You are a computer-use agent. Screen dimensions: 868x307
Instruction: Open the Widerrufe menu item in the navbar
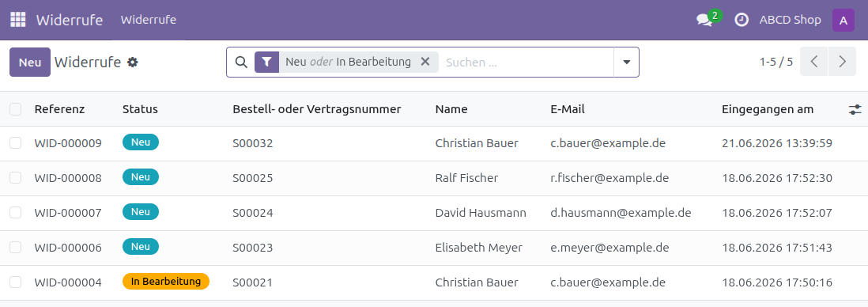[x=149, y=20]
